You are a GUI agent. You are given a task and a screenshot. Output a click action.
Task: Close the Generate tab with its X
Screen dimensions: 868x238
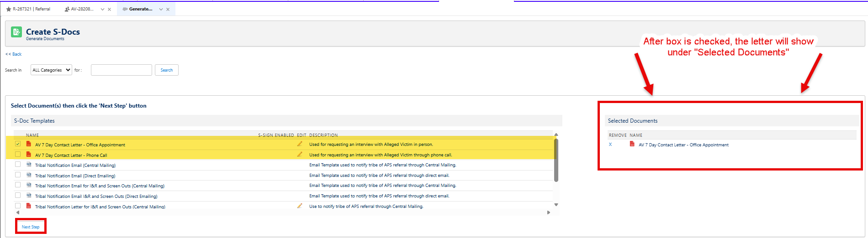tap(168, 9)
